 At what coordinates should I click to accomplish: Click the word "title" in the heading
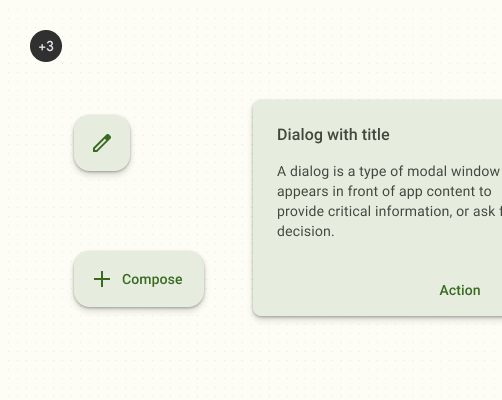coord(376,135)
